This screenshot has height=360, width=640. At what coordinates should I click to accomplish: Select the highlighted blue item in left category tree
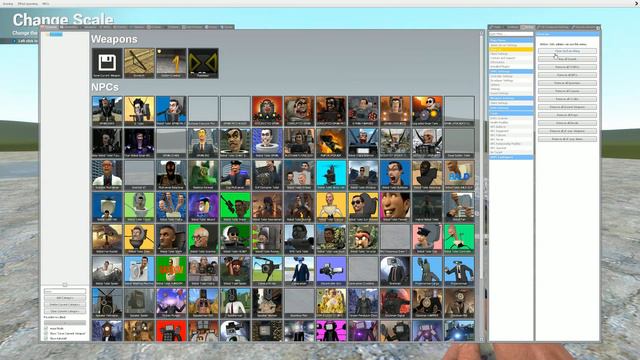(56, 34)
